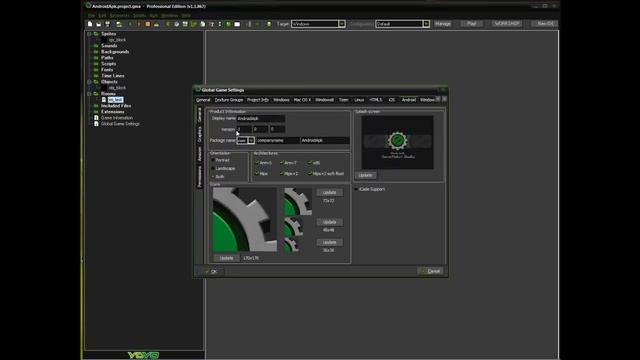Click the Sprites folder icon in resource tree
This screenshot has height=360, width=640.
(x=96, y=34)
